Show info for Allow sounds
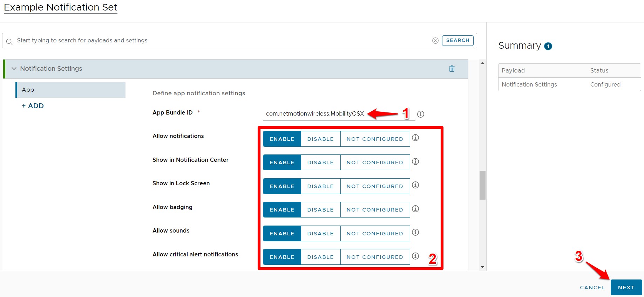This screenshot has width=644, height=297. 415,232
